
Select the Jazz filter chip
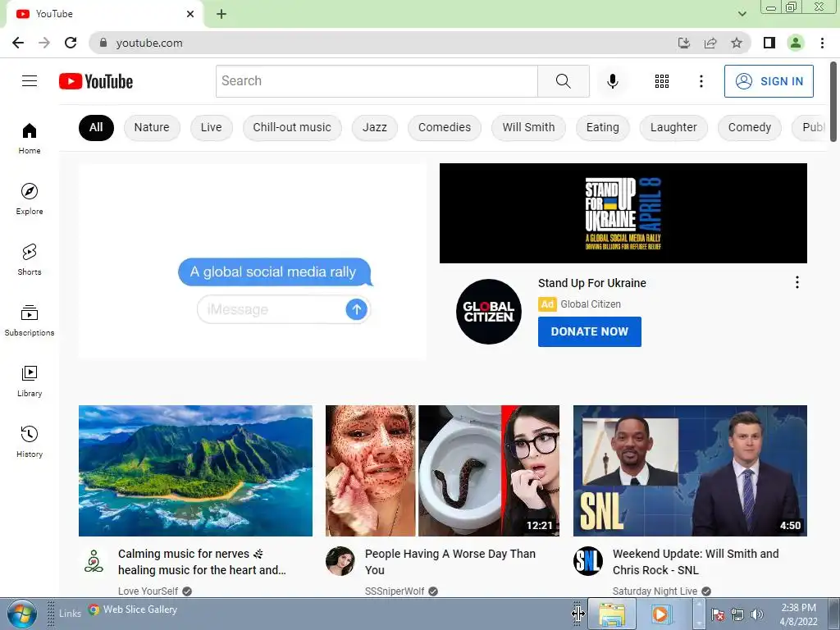point(374,127)
